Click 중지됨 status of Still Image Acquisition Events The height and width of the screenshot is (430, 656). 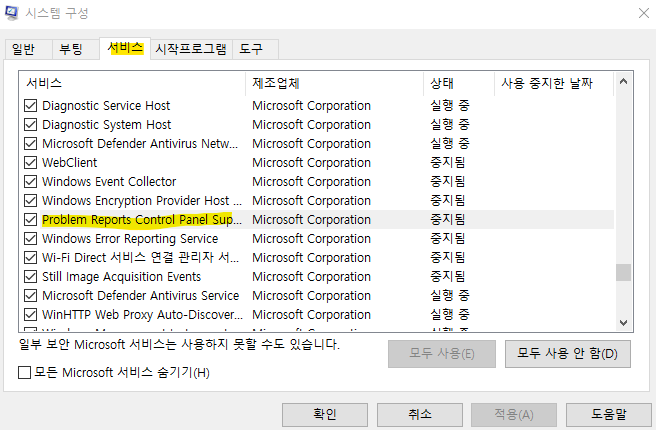tap(448, 276)
